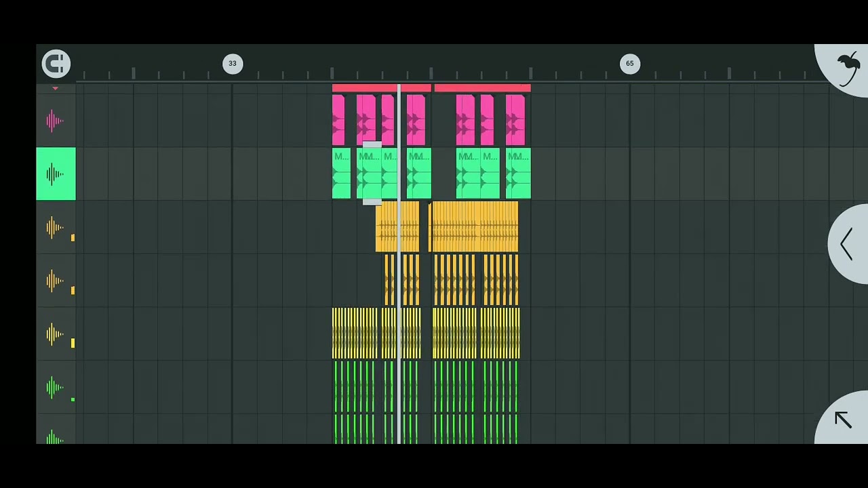
Task: Select the bottom partially visible green track header
Action: [56, 430]
